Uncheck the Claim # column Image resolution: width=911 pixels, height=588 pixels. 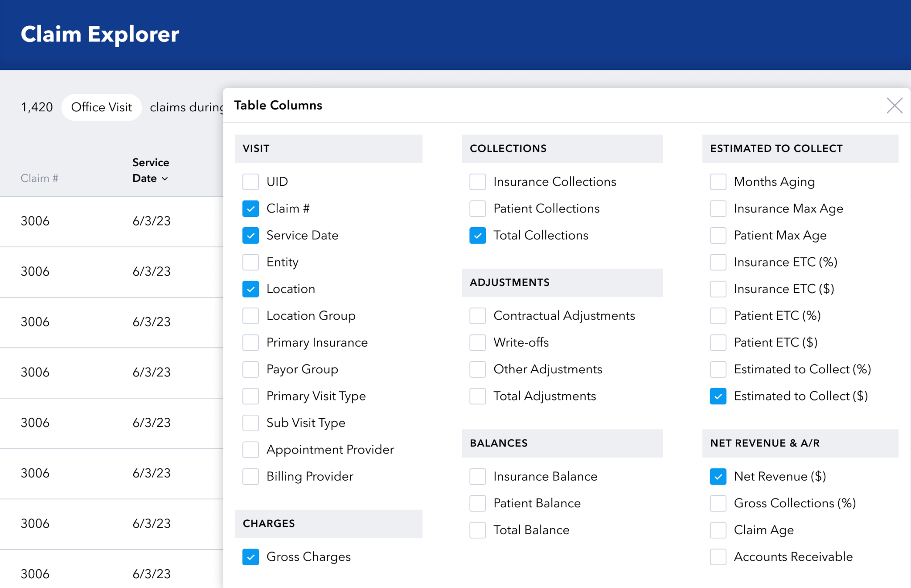tap(250, 208)
